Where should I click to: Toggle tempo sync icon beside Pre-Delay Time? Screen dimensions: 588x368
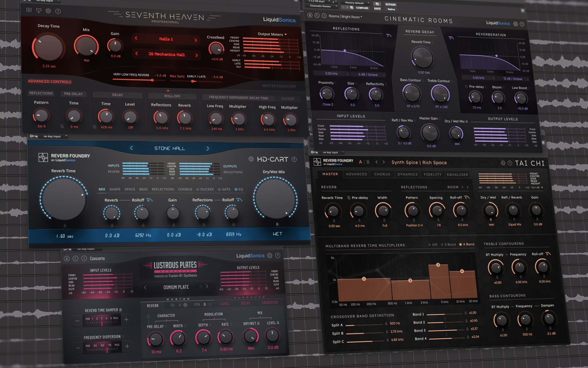pos(62,126)
